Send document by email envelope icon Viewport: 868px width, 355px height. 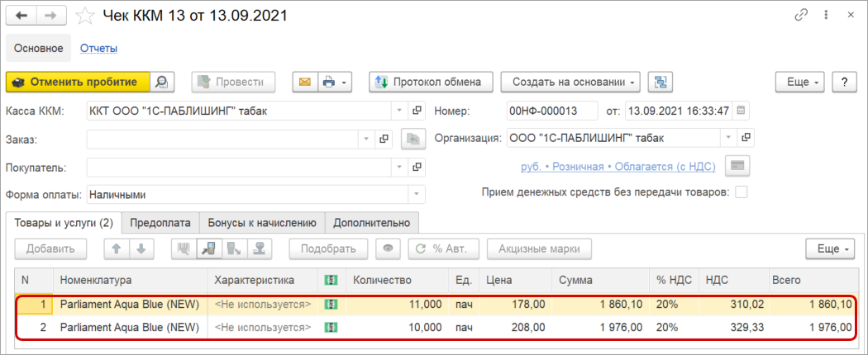point(305,82)
